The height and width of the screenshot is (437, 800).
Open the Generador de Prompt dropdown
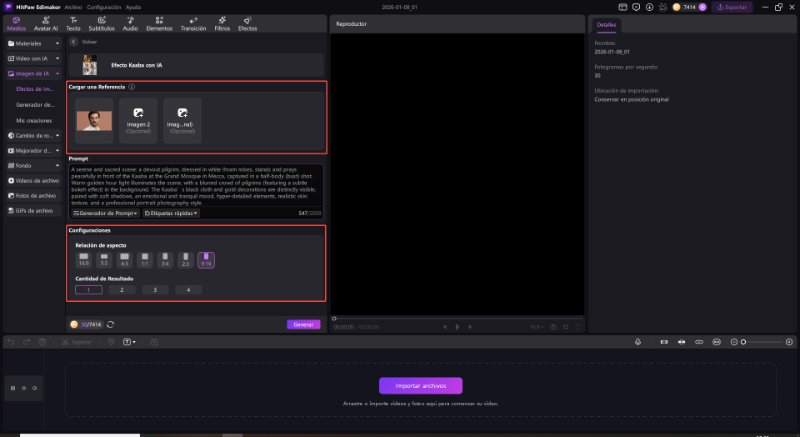105,213
